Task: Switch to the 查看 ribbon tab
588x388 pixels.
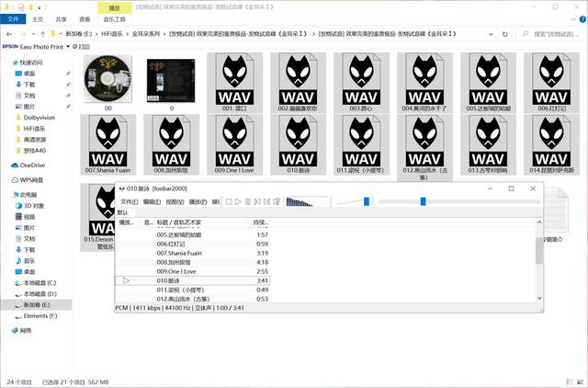Action: 85,18
